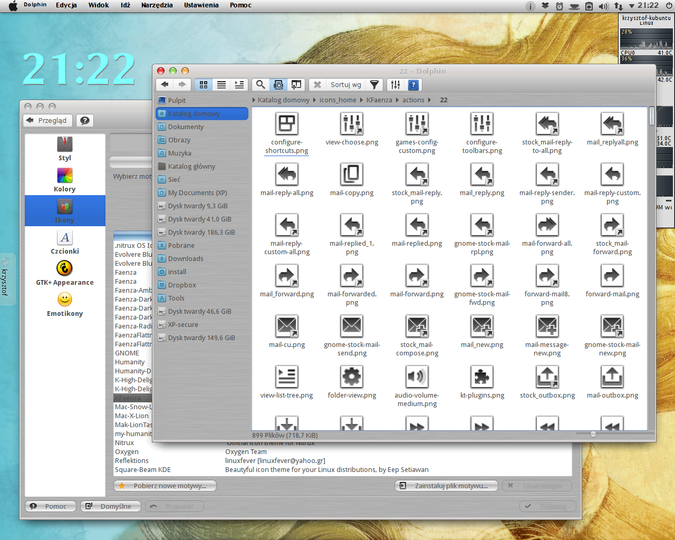Toggle the filter bar funnel icon
The image size is (675, 540).
pos(375,85)
